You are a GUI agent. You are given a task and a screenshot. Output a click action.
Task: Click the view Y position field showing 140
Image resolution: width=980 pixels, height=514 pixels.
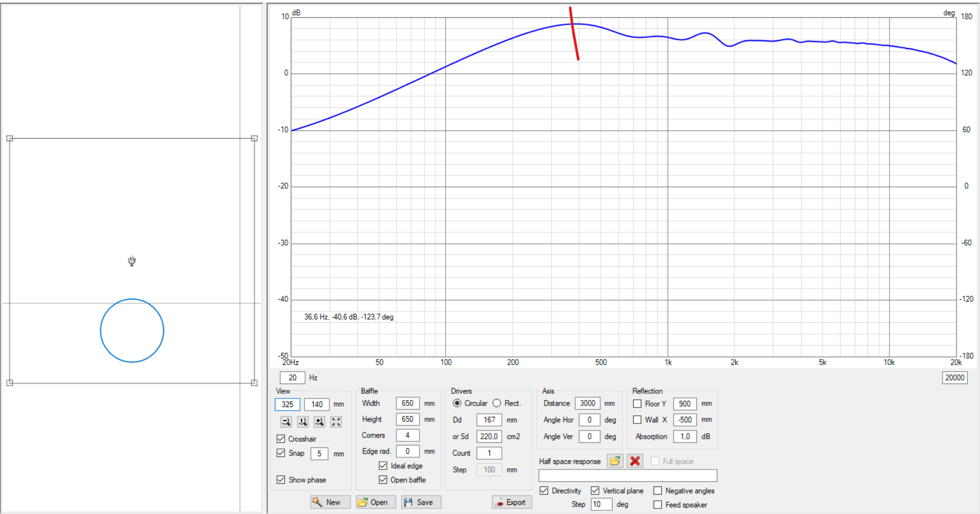(x=317, y=405)
